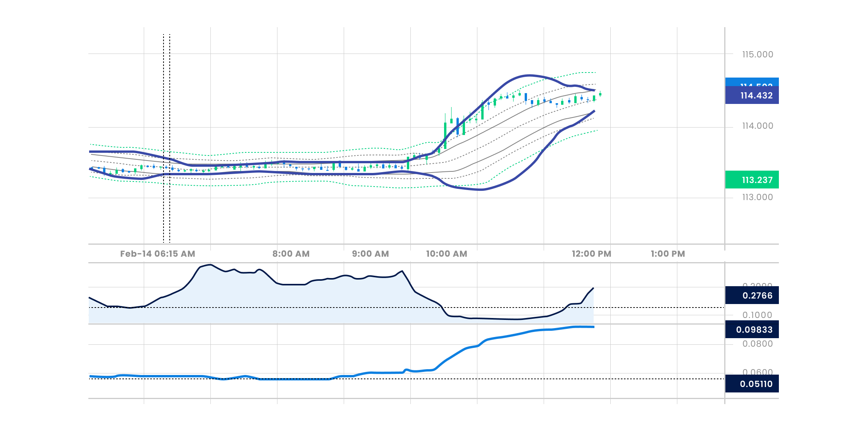Click the 114.432 price label
The height and width of the screenshot is (432, 868).
pos(752,95)
